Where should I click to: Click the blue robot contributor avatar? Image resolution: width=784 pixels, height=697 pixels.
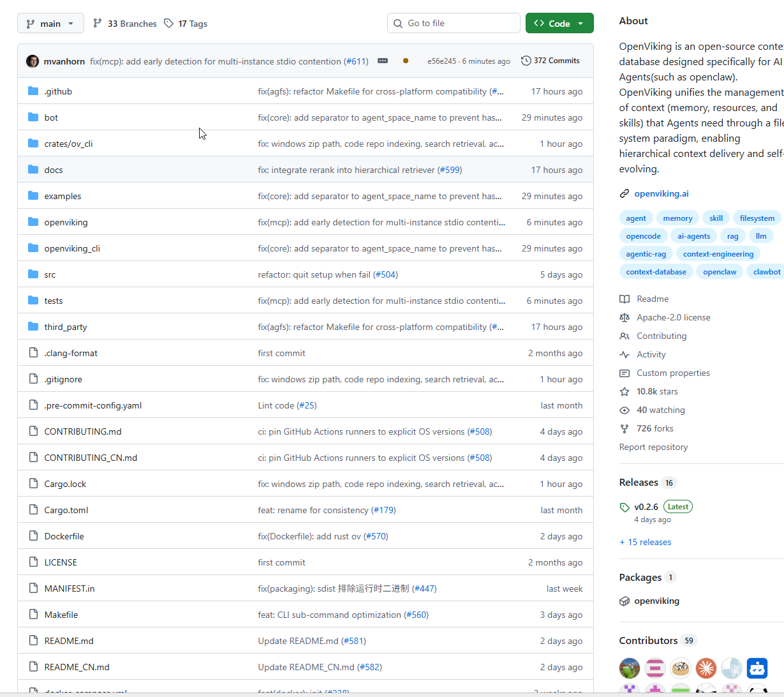click(757, 668)
